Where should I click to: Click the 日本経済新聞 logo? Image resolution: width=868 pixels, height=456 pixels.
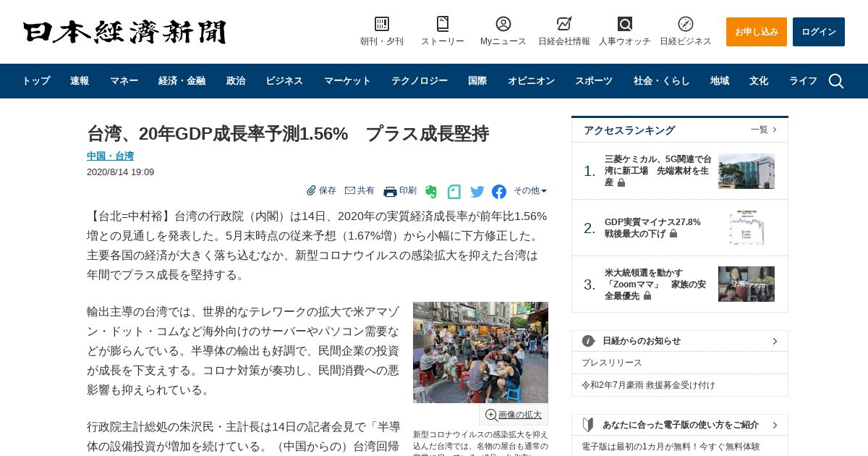[x=124, y=32]
